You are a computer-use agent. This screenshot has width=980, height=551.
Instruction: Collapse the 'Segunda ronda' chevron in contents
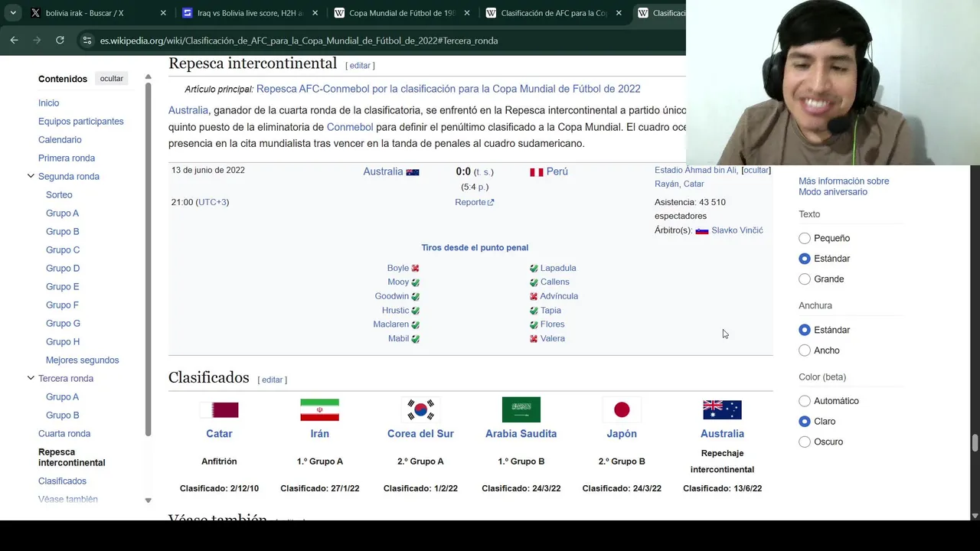click(31, 176)
